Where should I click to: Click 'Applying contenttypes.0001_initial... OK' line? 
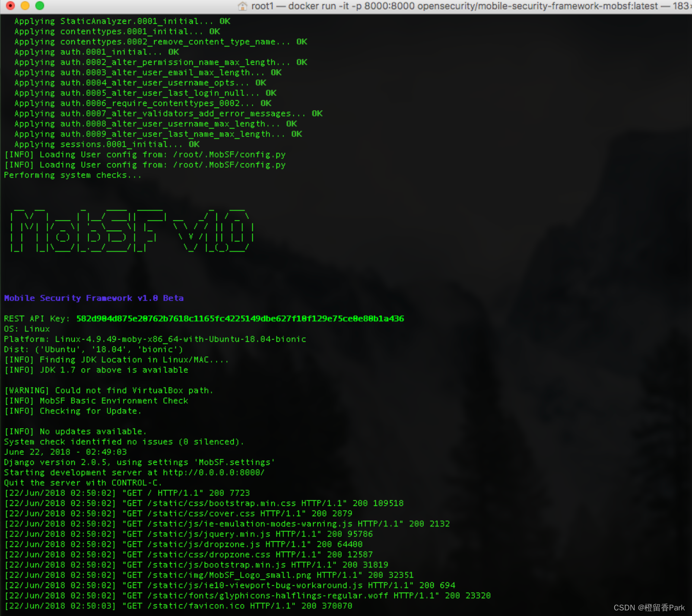click(117, 32)
